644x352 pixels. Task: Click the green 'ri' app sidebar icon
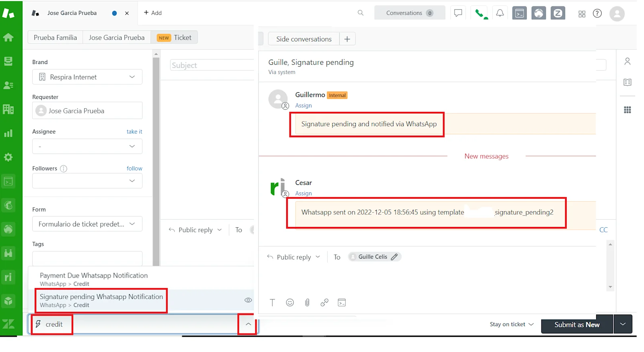8,277
